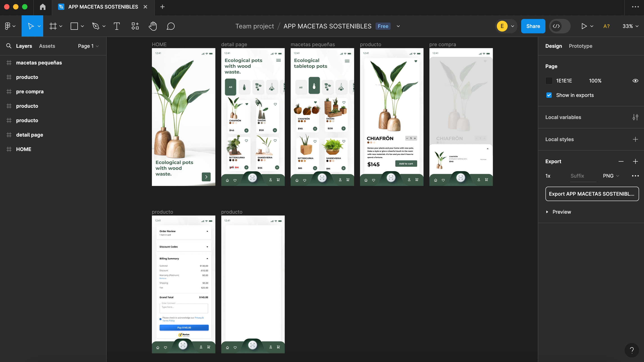The height and width of the screenshot is (362, 644).
Task: Click the Frame tool icon
Action: 53,26
